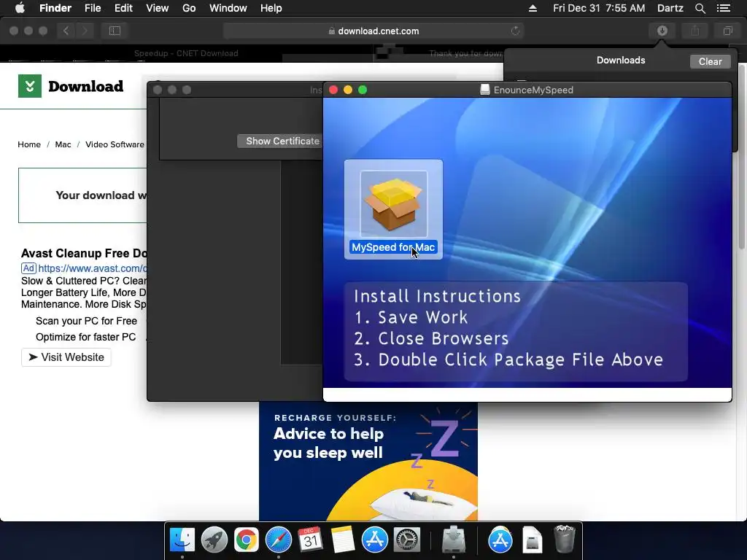Open the disk image file in Dock
The width and height of the screenshot is (747, 560).
532,540
